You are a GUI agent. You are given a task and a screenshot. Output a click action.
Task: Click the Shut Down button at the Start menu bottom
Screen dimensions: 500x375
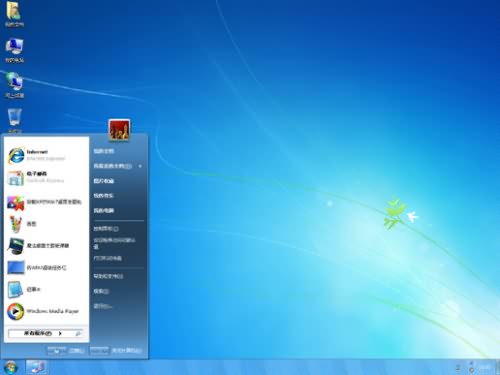coord(116,350)
